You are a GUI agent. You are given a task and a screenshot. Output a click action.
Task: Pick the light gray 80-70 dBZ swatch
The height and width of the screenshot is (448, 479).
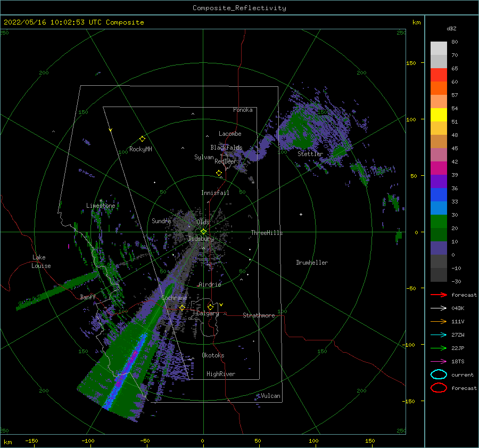[x=439, y=48]
